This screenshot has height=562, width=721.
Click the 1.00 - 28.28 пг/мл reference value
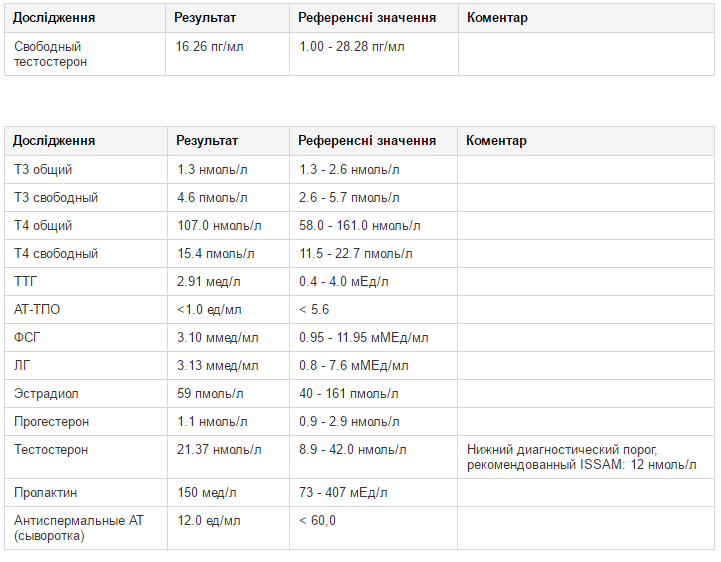click(x=352, y=46)
